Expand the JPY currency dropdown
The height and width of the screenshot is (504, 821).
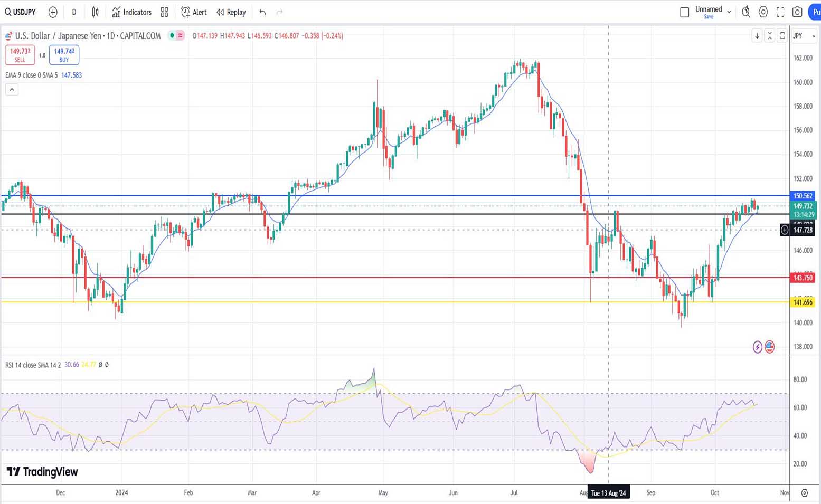point(805,36)
